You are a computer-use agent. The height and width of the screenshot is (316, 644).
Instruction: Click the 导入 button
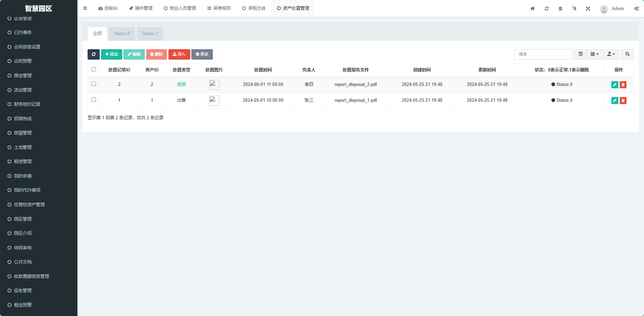179,54
